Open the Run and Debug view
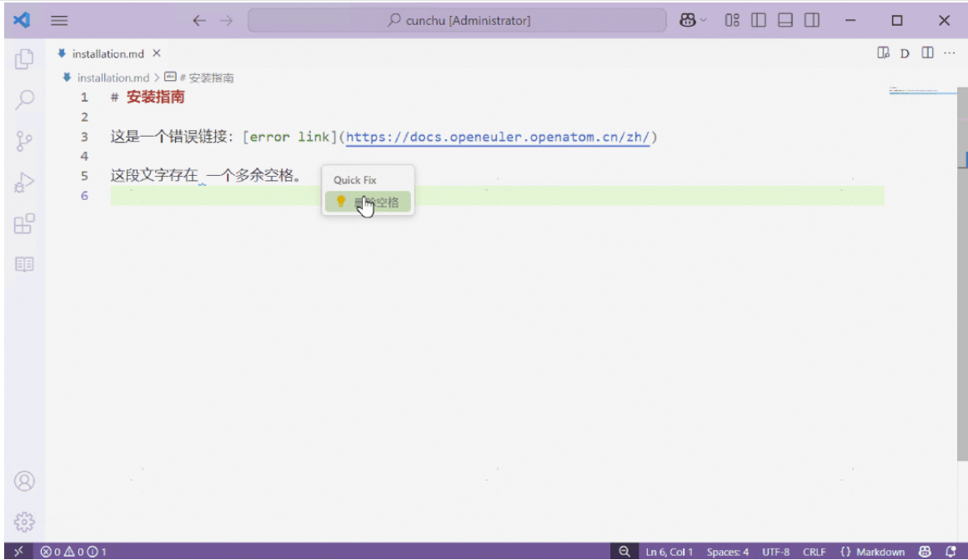 pyautogui.click(x=24, y=182)
